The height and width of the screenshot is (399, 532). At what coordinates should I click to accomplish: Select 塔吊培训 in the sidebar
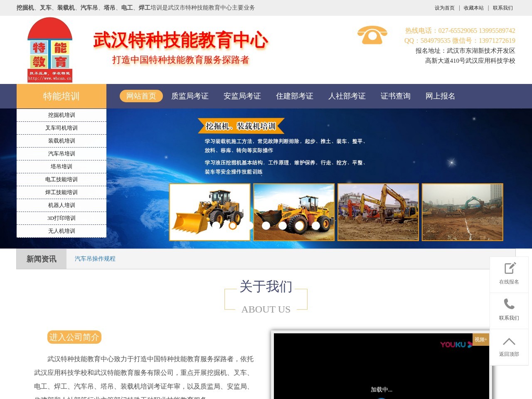62,167
